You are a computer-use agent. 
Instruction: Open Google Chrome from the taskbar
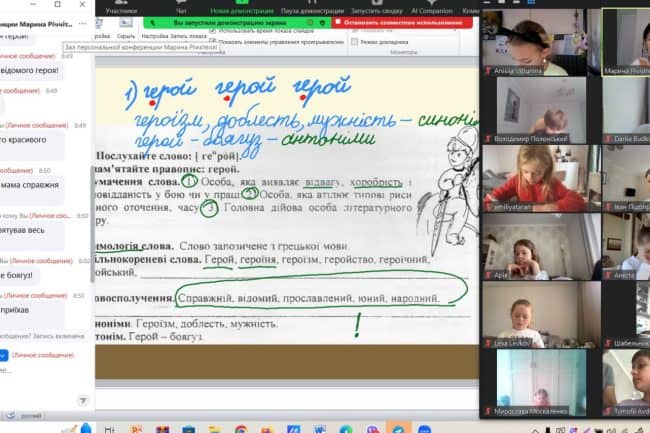(x=241, y=427)
